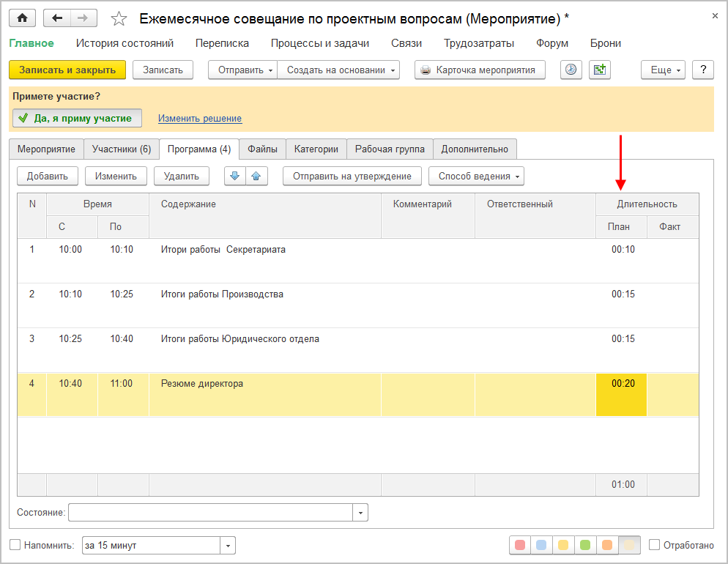This screenshot has height=564, width=728.
Task: Move program item up with blue arrow
Action: point(255,176)
